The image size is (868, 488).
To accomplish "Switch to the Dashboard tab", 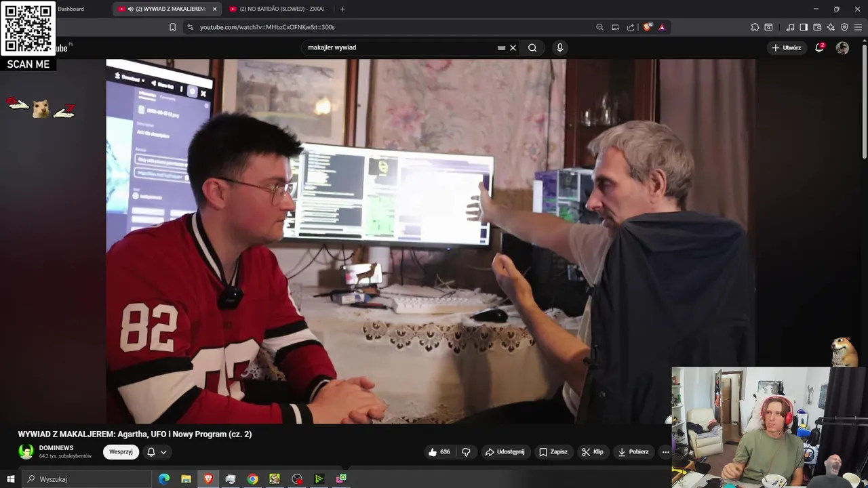I will coord(71,9).
